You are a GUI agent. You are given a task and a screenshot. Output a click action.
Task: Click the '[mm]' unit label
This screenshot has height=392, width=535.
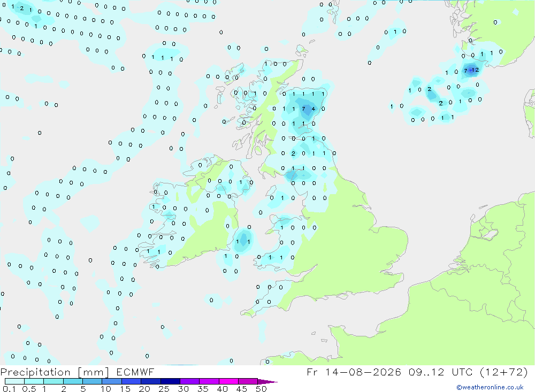pyautogui.click(x=93, y=372)
